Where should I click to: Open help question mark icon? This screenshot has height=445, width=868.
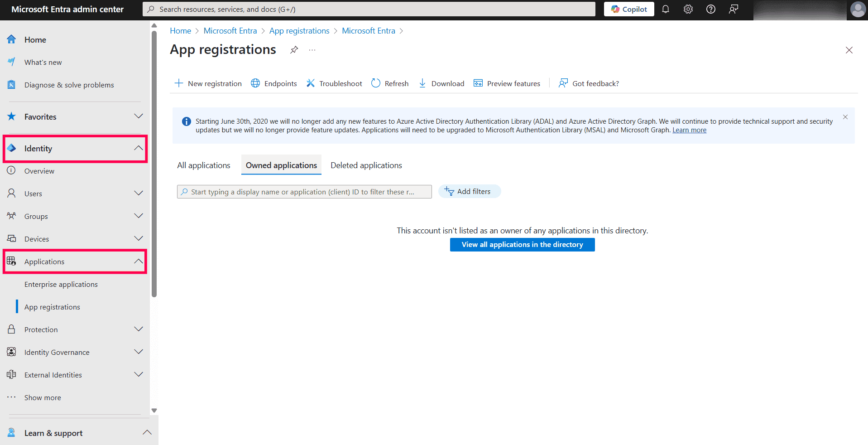711,9
